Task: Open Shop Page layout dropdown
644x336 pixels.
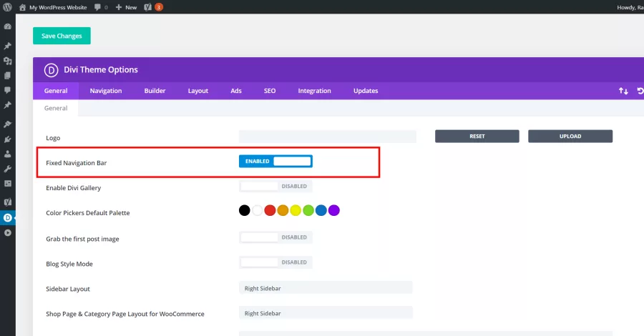Action: pos(326,313)
